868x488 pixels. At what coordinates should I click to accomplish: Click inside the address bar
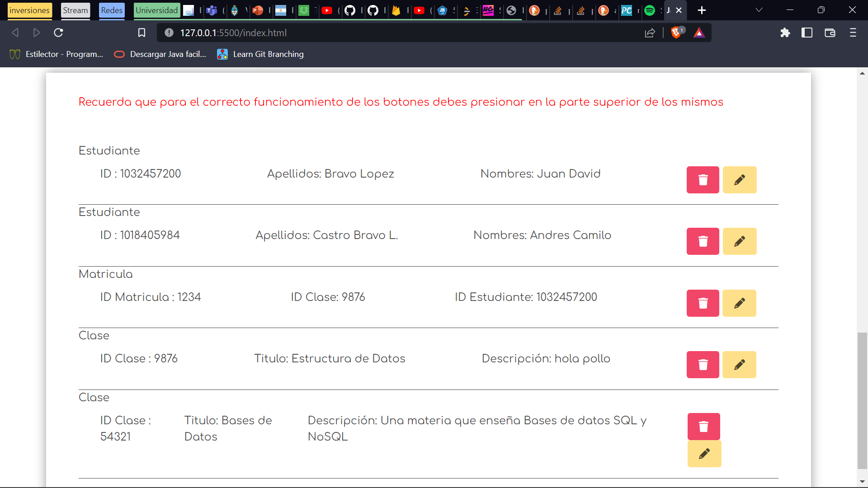coord(362,33)
